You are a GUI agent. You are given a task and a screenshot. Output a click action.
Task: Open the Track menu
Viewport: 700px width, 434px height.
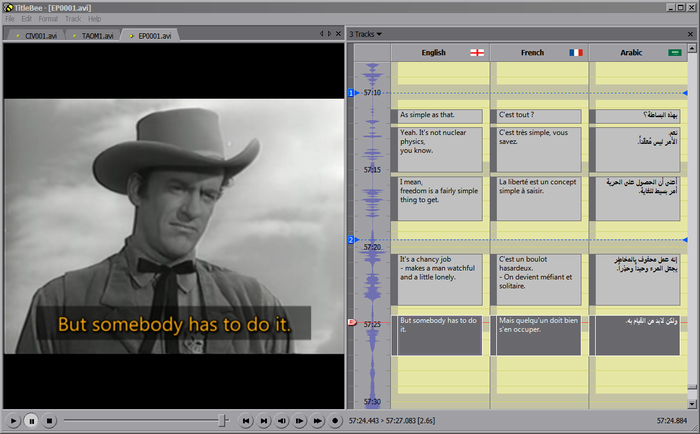[73, 19]
